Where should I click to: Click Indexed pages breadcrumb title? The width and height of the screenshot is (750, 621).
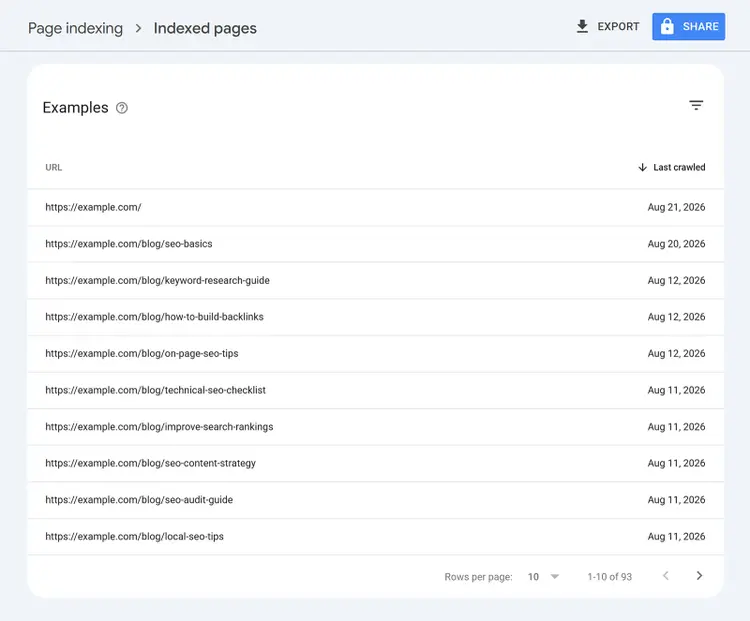(205, 28)
